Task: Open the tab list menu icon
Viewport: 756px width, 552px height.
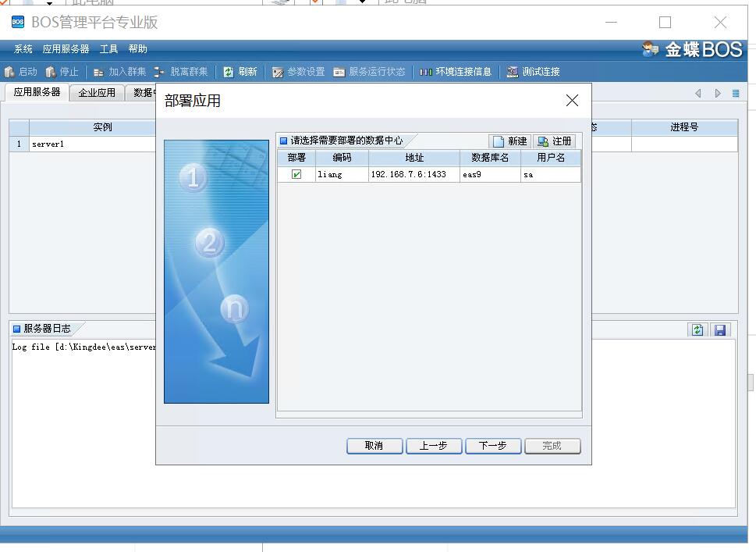Action: click(x=736, y=93)
